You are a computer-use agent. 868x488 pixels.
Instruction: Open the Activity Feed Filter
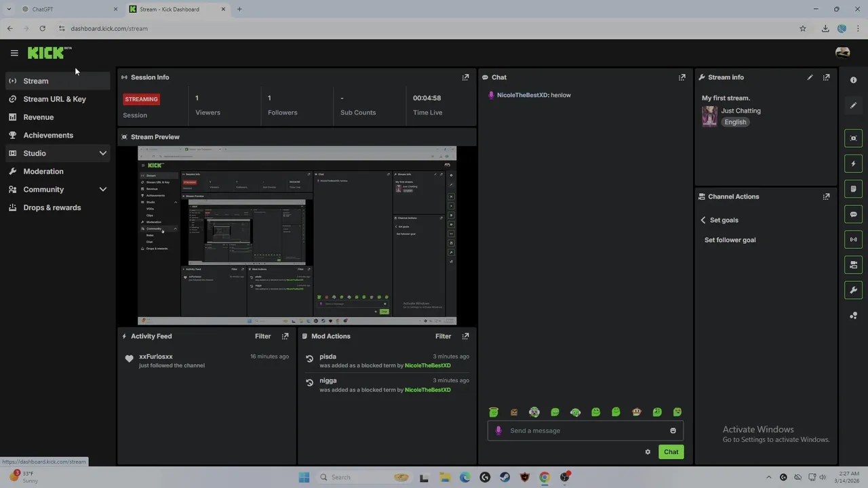point(262,336)
